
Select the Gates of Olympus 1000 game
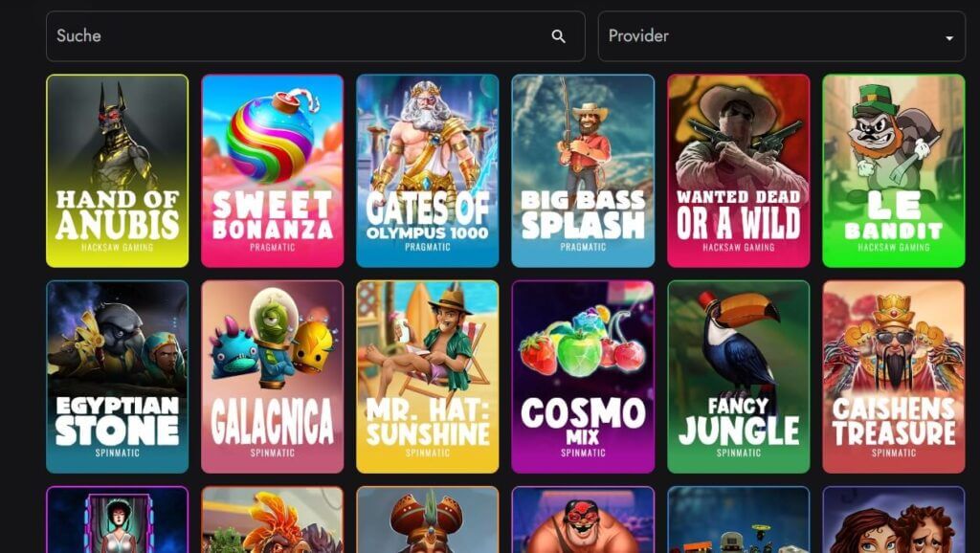[x=428, y=170]
